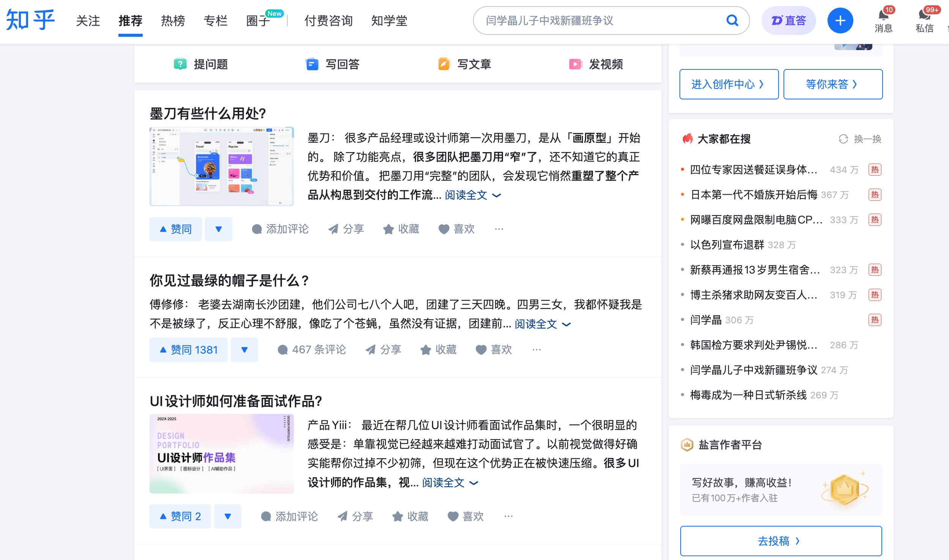Toggle upvote on the 墨刀 answer
The image size is (949, 560).
pyautogui.click(x=175, y=229)
